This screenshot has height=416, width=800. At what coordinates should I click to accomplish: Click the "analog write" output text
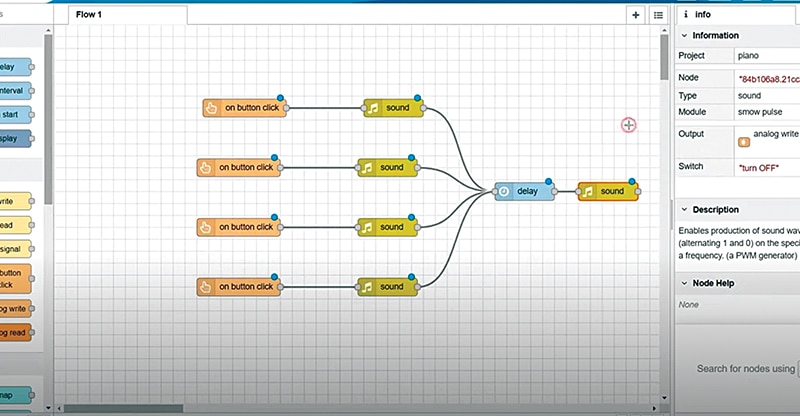[776, 134]
